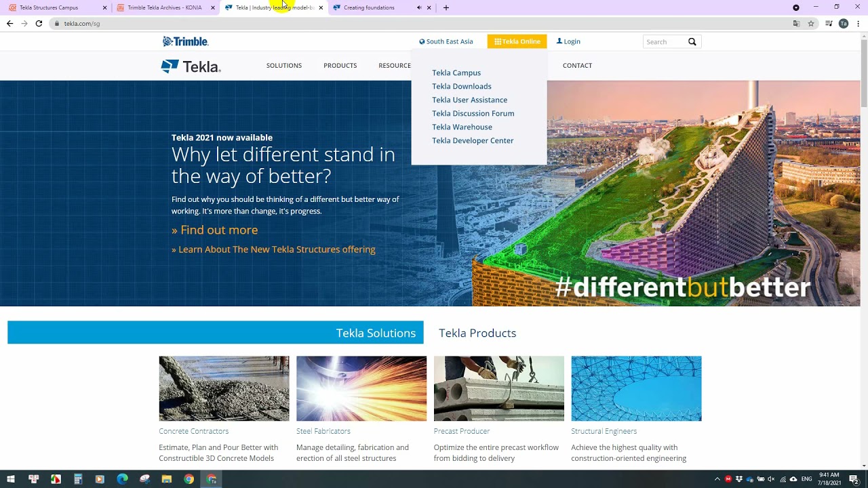Open the notification center icon
868x488 pixels.
854,479
